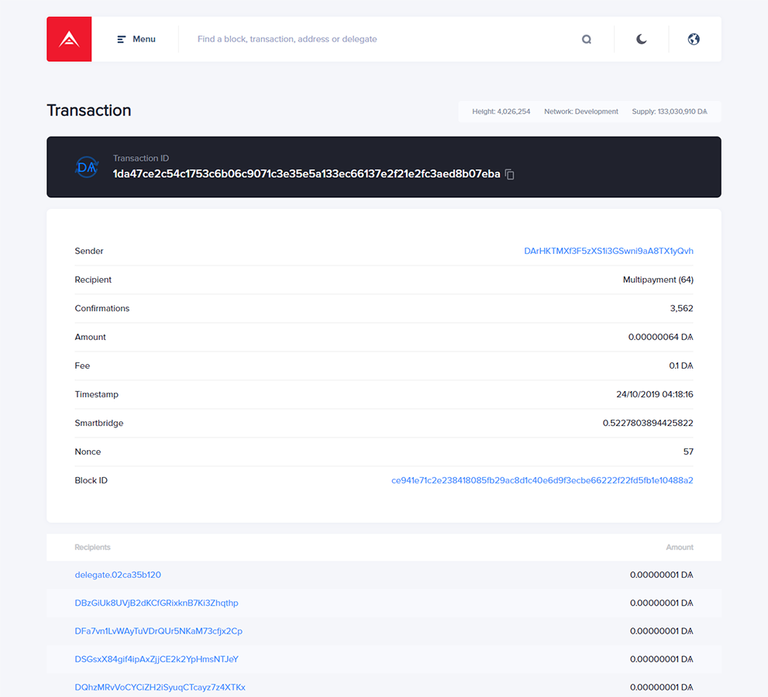Open the language globe icon
Viewport: 768px width, 697px height.
(x=694, y=39)
